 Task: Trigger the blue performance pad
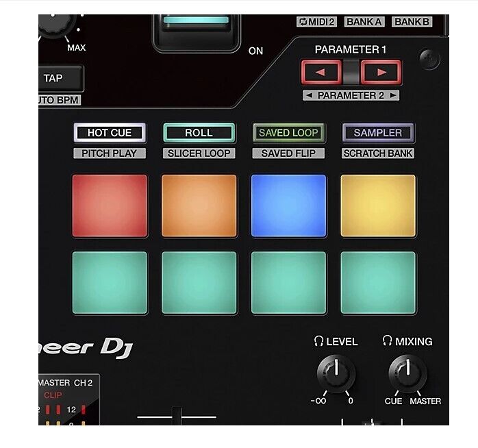[x=289, y=206]
